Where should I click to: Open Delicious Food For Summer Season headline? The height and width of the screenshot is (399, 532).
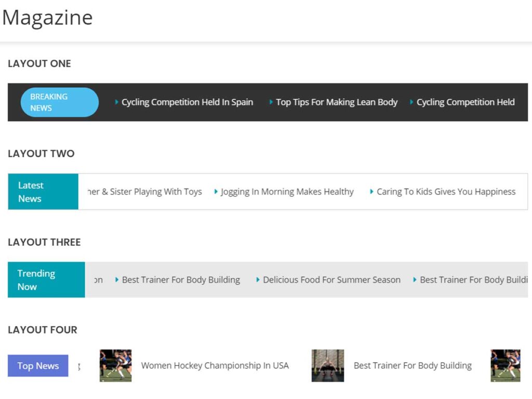331,280
